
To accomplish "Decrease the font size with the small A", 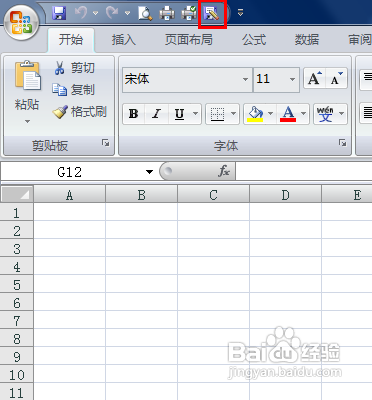I will pos(336,79).
